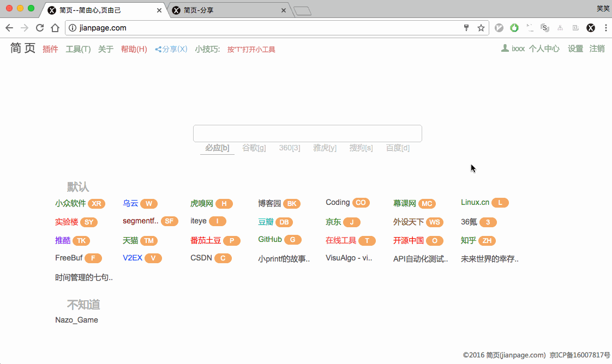612x364 pixels.
Task: Open the green circular extension icon
Action: coord(514,28)
